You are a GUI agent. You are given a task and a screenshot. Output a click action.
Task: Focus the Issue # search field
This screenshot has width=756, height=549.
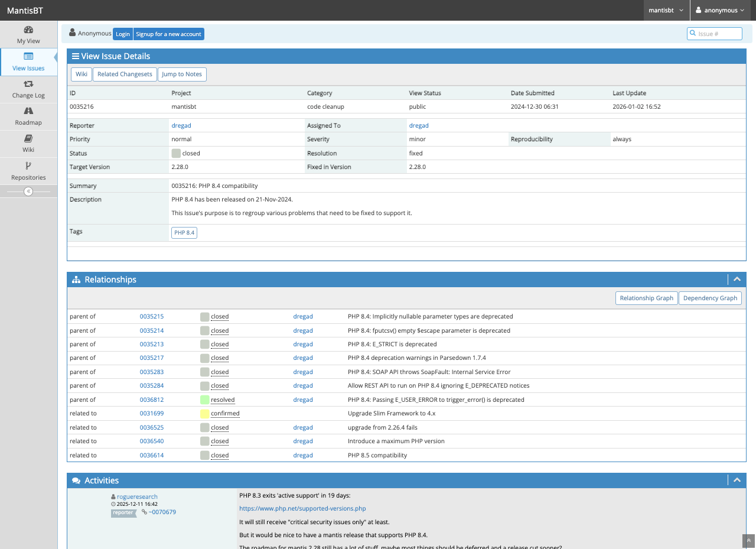coord(715,34)
